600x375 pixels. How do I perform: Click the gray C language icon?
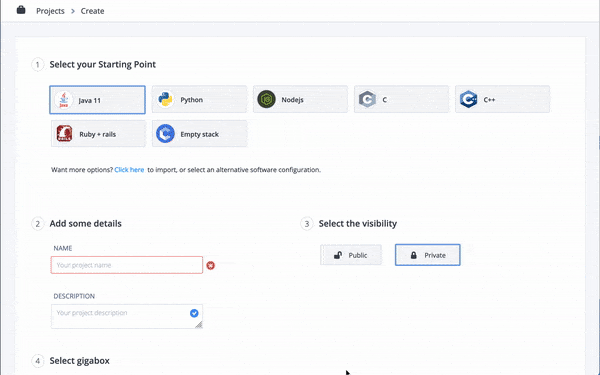click(x=367, y=99)
